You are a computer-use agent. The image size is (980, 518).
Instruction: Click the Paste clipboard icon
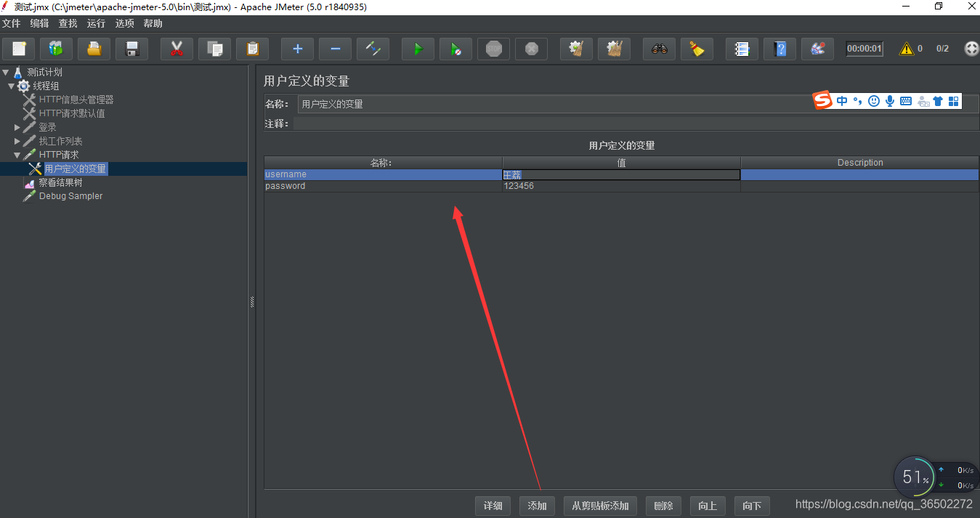click(x=252, y=49)
